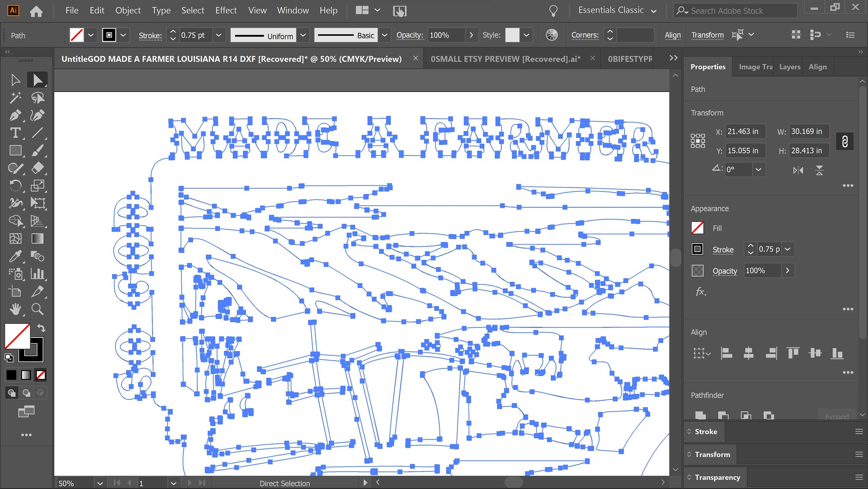Select the Eyedropper tool
This screenshot has height=489, width=868.
tap(15, 256)
